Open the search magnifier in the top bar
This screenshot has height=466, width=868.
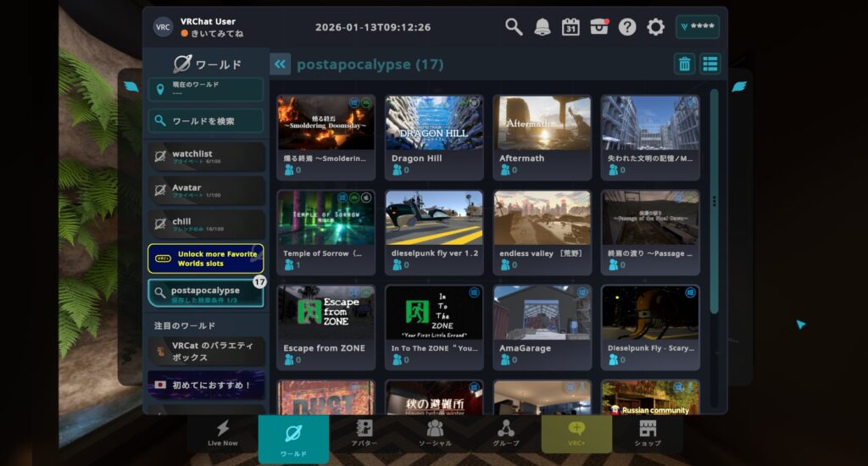514,27
